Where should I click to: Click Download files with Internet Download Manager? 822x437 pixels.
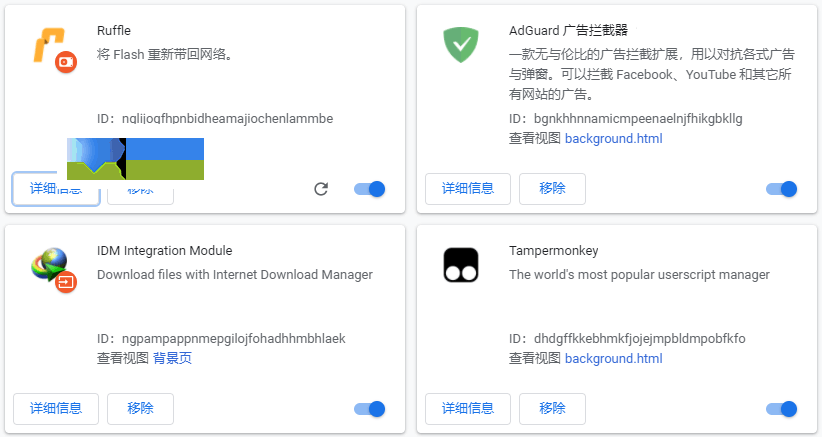235,275
